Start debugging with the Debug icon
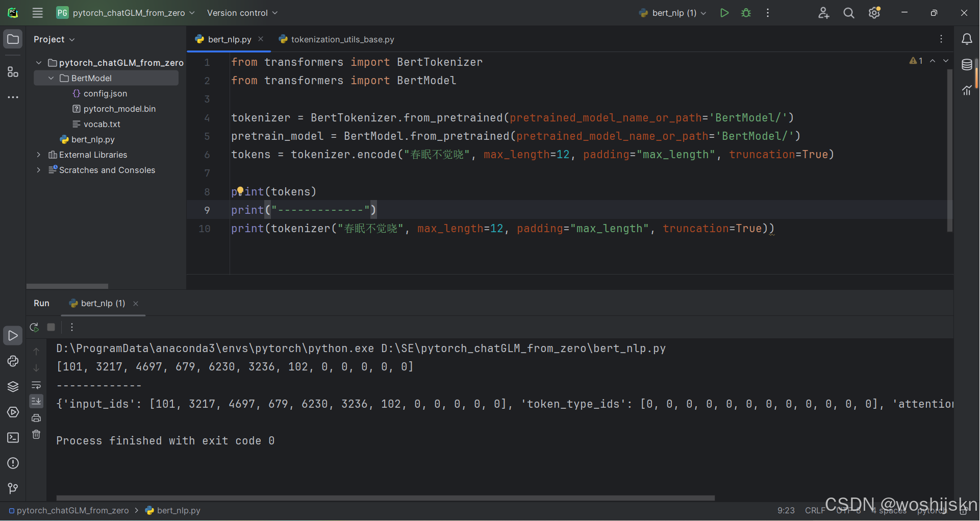The width and height of the screenshot is (980, 521). pyautogui.click(x=746, y=13)
